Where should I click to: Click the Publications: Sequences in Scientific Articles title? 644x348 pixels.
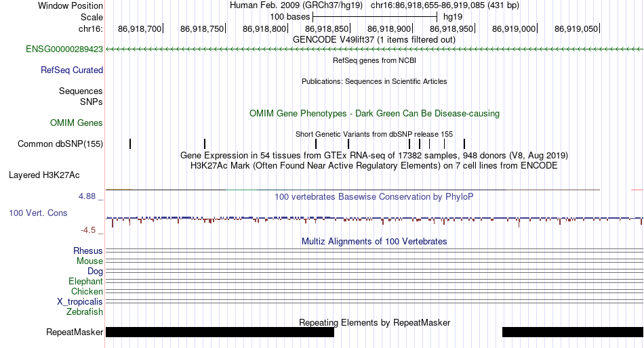point(374,81)
